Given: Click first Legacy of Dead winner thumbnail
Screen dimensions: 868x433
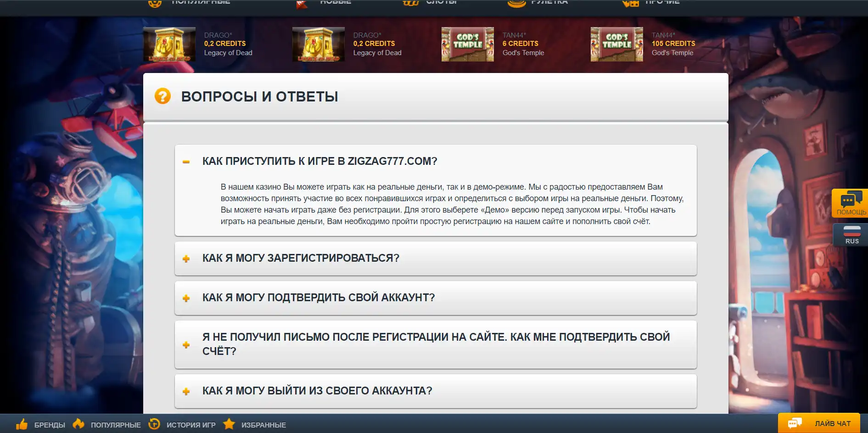Looking at the screenshot, I should click(x=169, y=45).
